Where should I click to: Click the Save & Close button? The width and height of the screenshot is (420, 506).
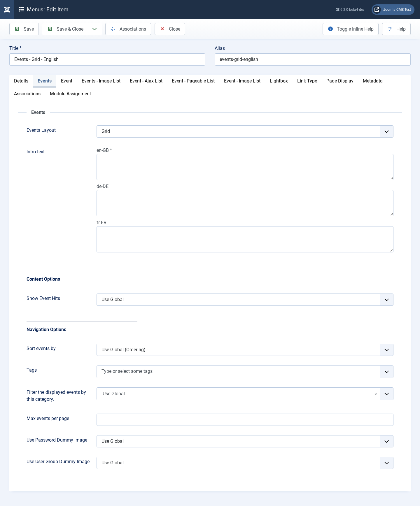(x=65, y=29)
